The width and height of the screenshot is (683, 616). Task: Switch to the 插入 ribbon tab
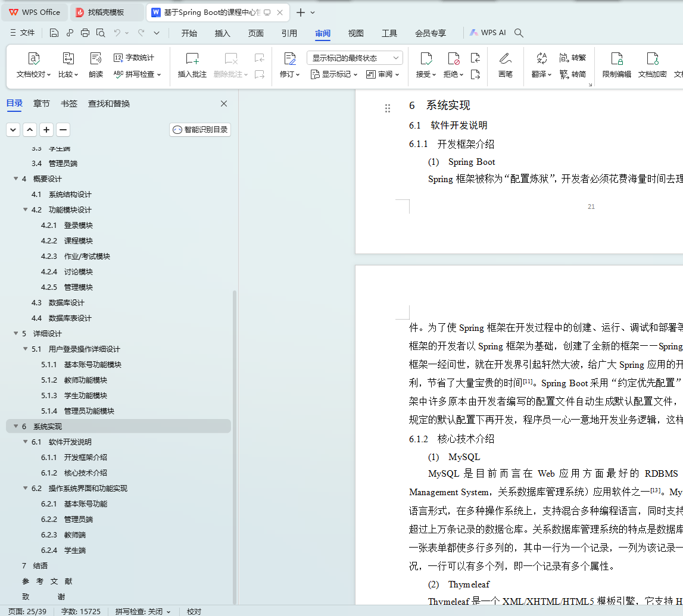coord(222,33)
